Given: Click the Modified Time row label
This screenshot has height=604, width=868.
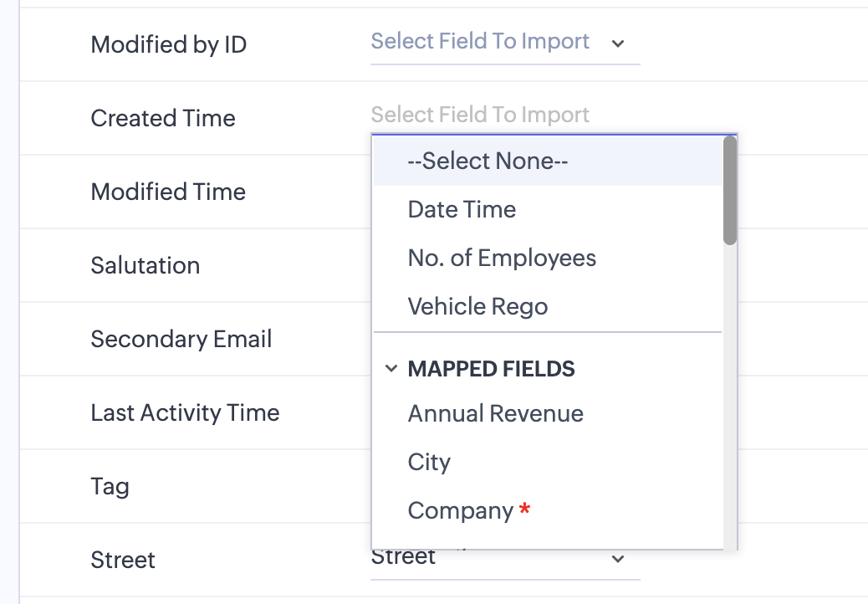Looking at the screenshot, I should tap(168, 192).
